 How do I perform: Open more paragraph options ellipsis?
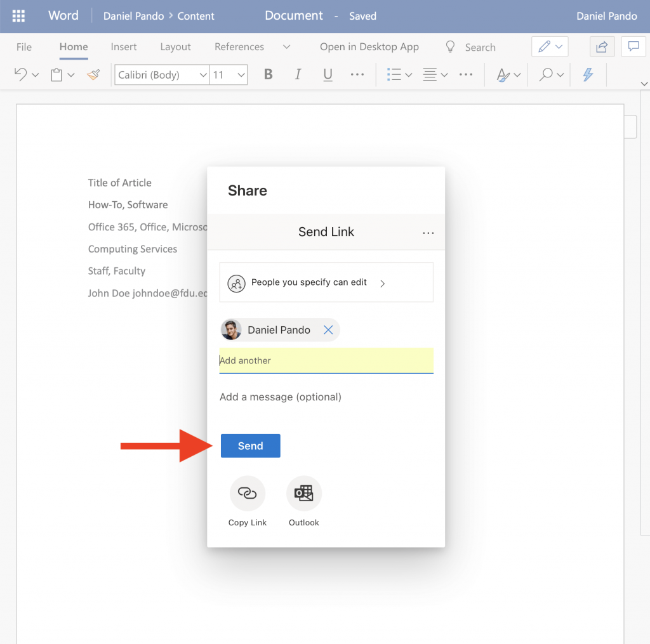pyautogui.click(x=466, y=75)
